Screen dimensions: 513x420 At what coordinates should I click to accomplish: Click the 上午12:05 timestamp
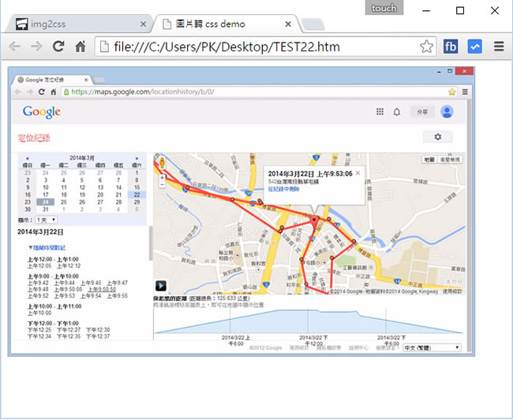point(39,266)
